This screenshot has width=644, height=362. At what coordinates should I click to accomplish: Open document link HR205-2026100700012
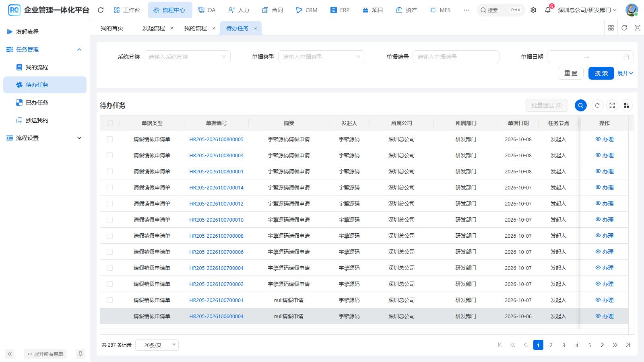pyautogui.click(x=217, y=204)
